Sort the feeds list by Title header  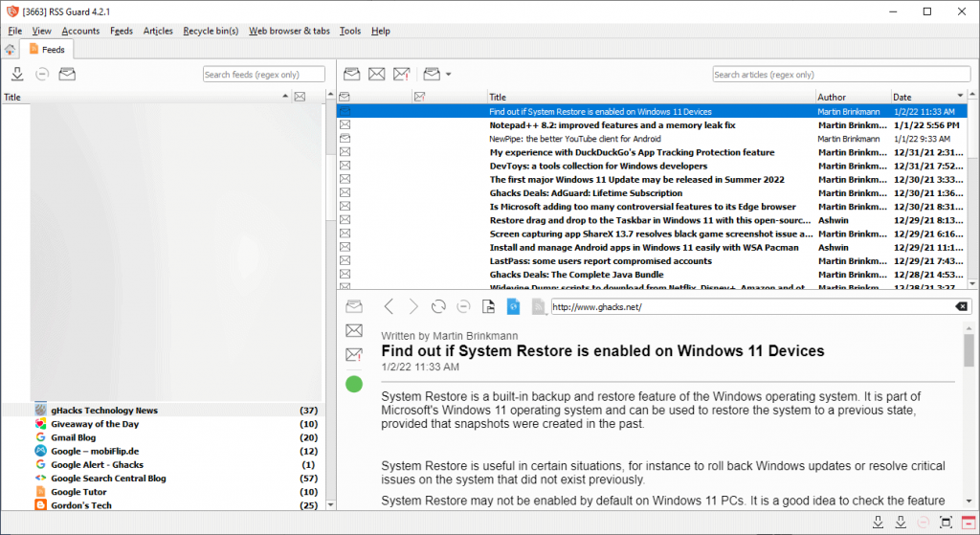coord(146,97)
